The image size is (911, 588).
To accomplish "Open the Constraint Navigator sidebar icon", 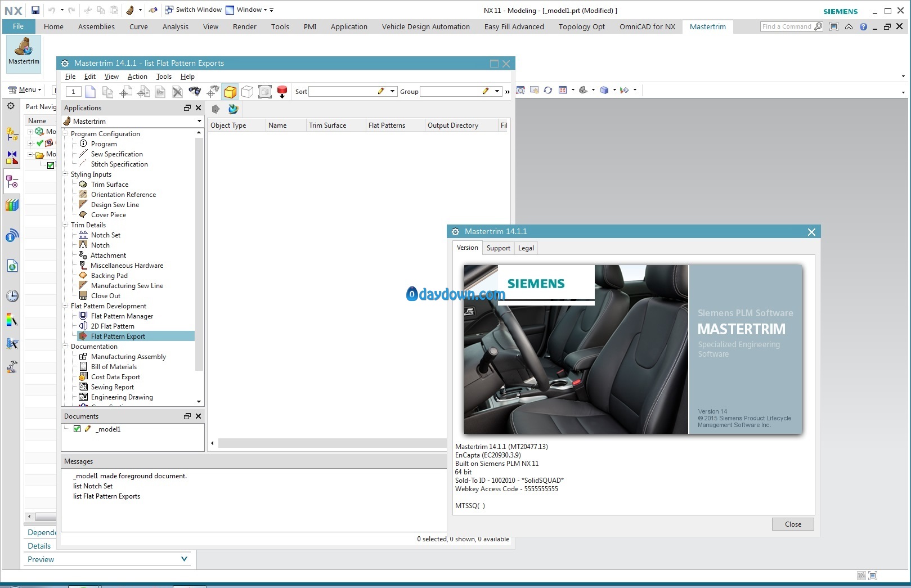I will [x=12, y=158].
